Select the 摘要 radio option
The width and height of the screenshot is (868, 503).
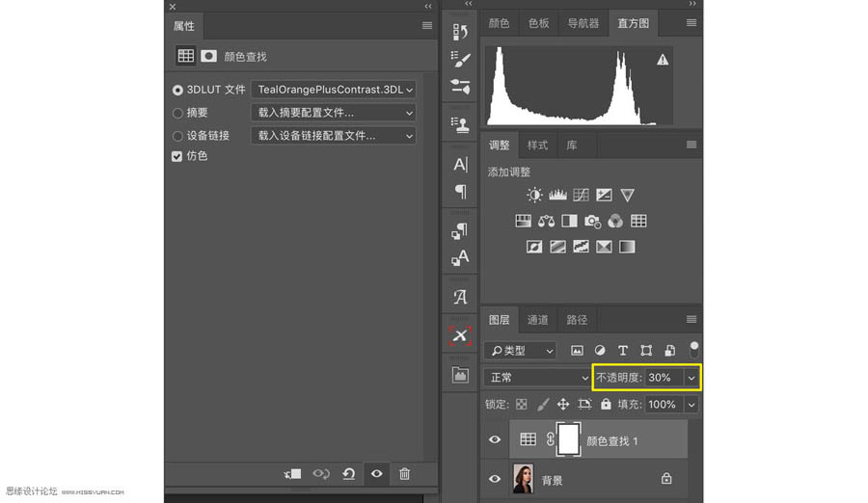click(x=177, y=113)
